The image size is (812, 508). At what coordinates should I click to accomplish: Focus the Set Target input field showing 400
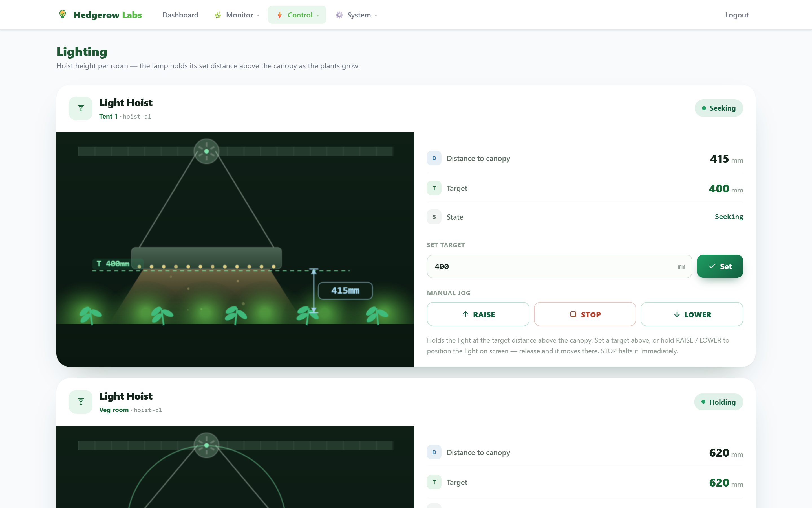tap(559, 266)
